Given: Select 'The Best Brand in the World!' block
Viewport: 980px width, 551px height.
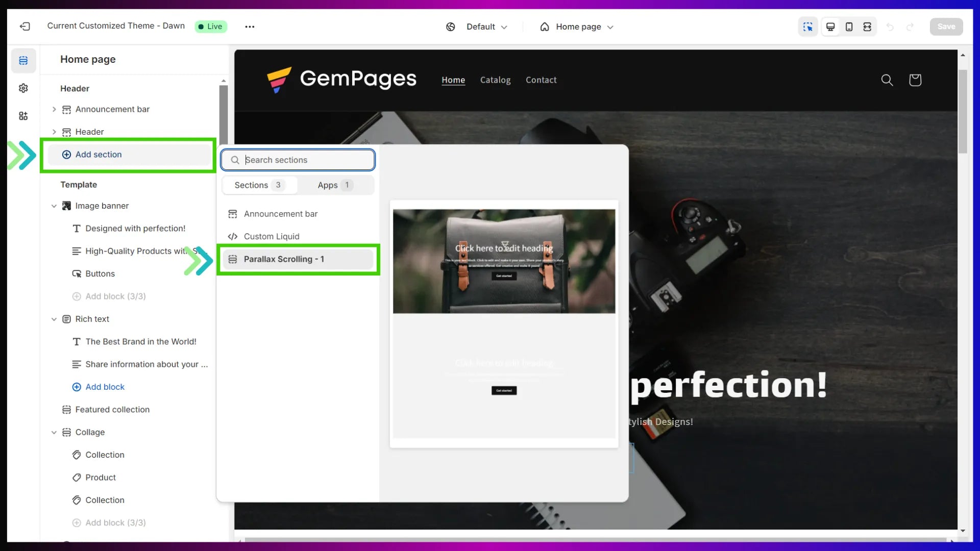Looking at the screenshot, I should click(141, 342).
